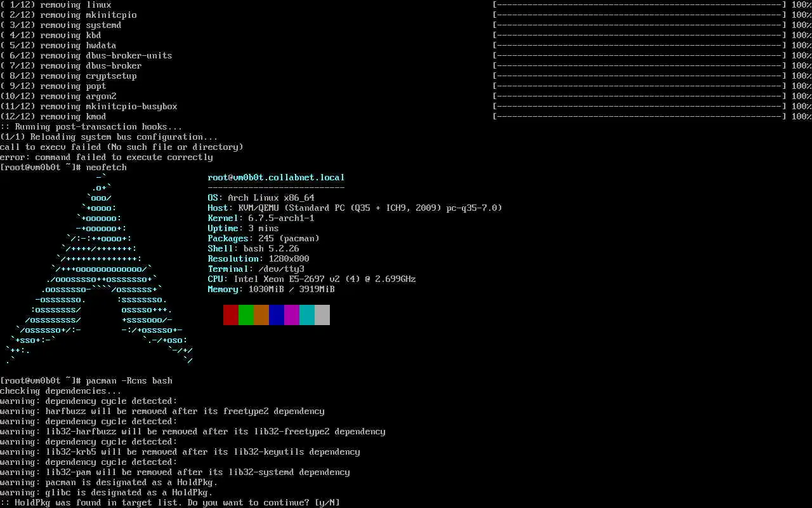Click the 'Resolution: 1280x800' line

[259, 259]
